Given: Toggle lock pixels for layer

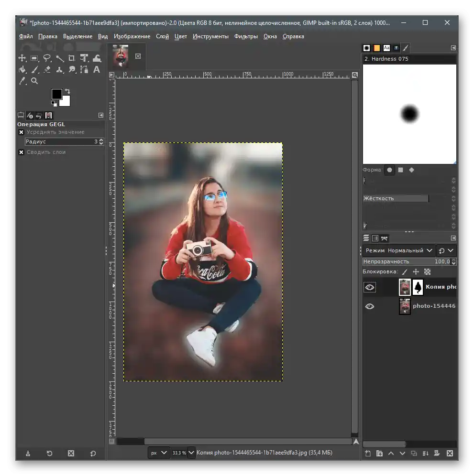Looking at the screenshot, I should pyautogui.click(x=405, y=272).
